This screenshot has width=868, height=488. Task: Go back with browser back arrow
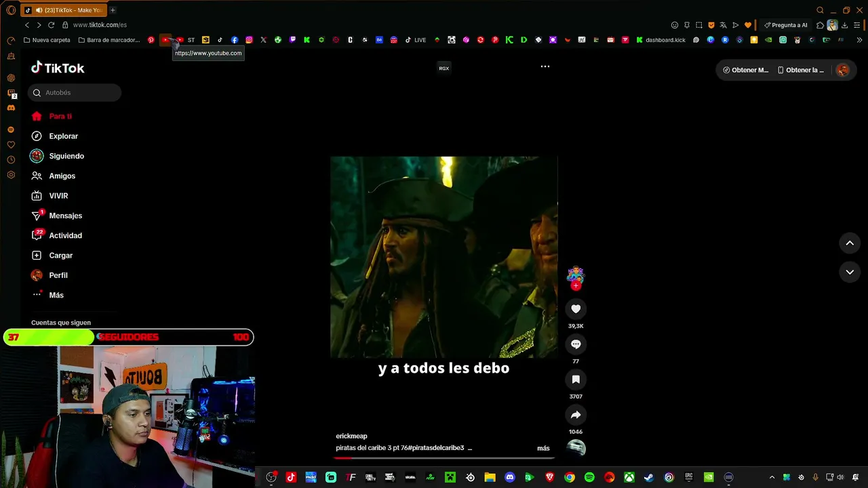(27, 25)
